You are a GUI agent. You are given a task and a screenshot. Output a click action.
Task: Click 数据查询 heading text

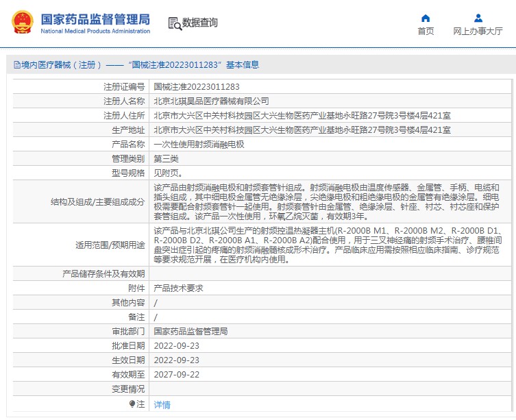point(199,23)
